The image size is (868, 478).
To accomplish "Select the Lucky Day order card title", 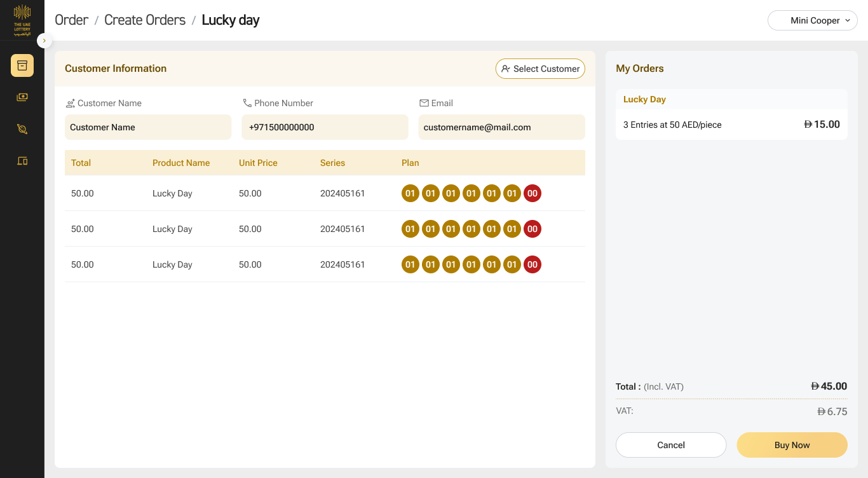I will coord(644,99).
